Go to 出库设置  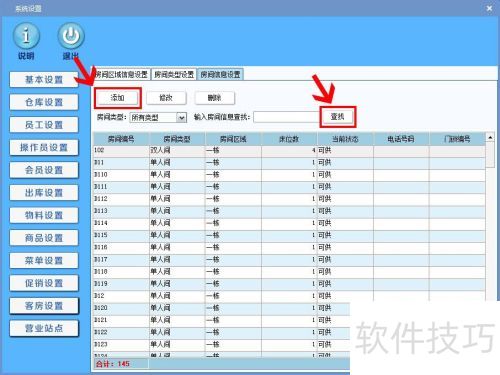44,193
